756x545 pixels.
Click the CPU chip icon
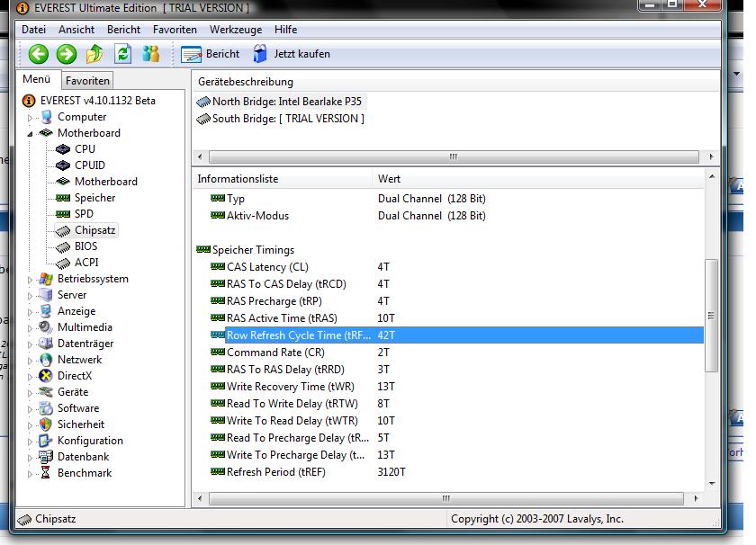(x=63, y=149)
